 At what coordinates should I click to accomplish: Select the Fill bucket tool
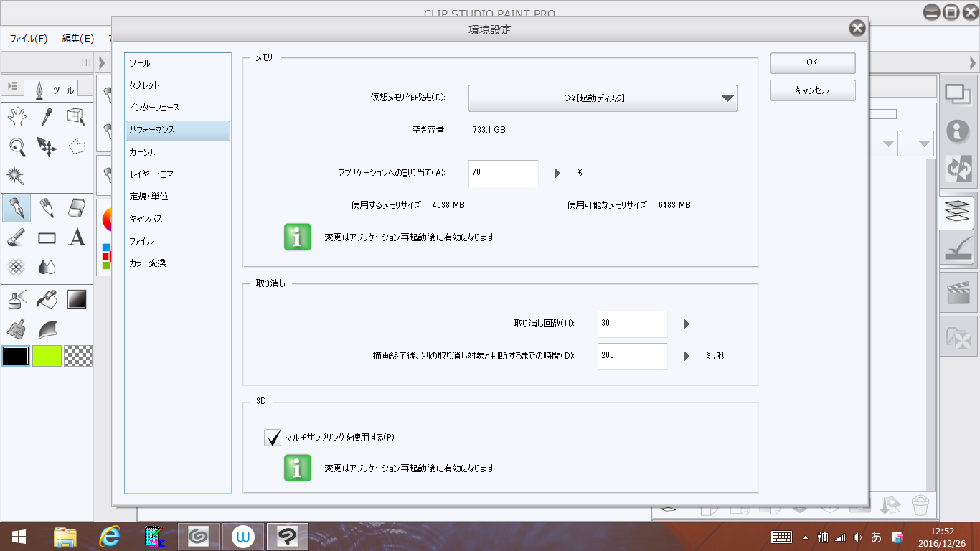pos(47,299)
